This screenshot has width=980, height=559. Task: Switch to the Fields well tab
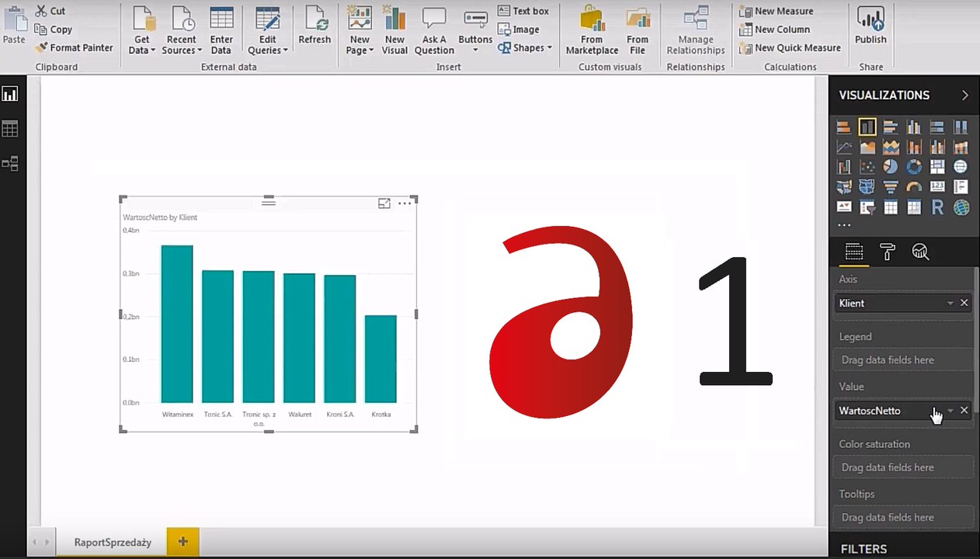pos(853,252)
